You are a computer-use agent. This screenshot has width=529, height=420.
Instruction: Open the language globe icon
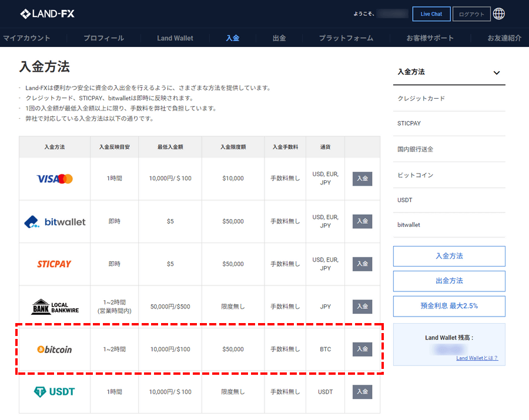tap(499, 14)
